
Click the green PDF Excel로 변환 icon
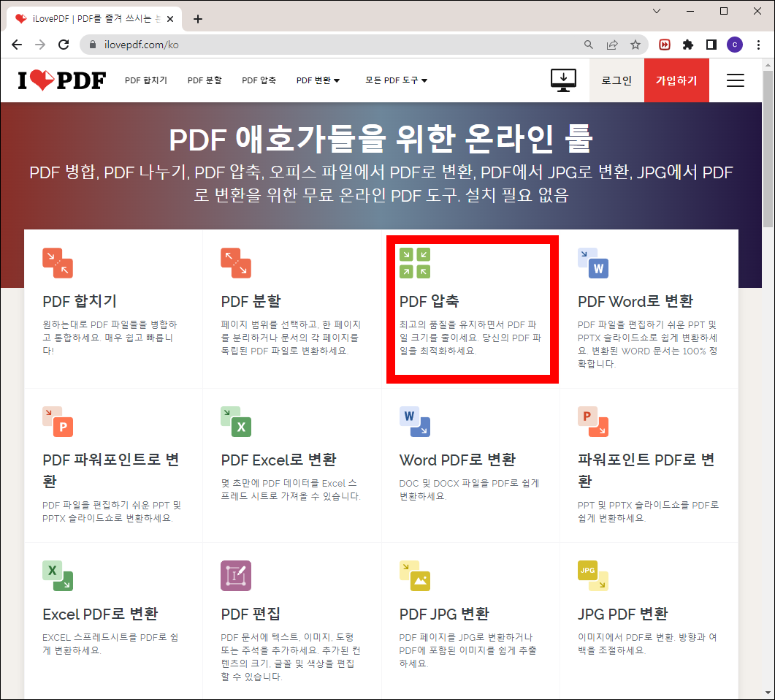click(235, 422)
